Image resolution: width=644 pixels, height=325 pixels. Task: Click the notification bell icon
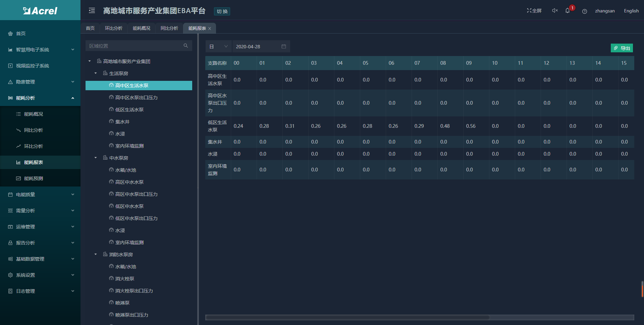point(568,11)
